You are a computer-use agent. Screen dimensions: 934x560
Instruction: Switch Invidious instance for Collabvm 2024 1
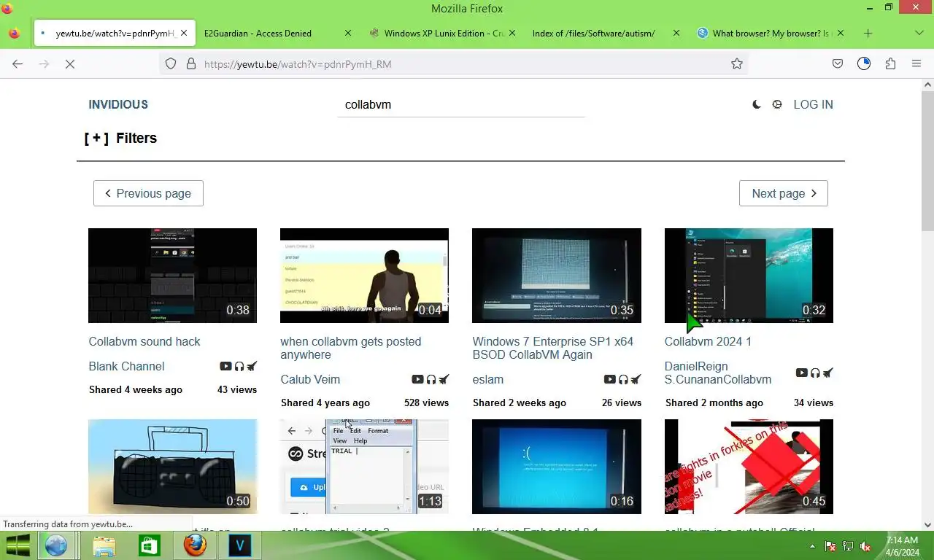coord(828,373)
